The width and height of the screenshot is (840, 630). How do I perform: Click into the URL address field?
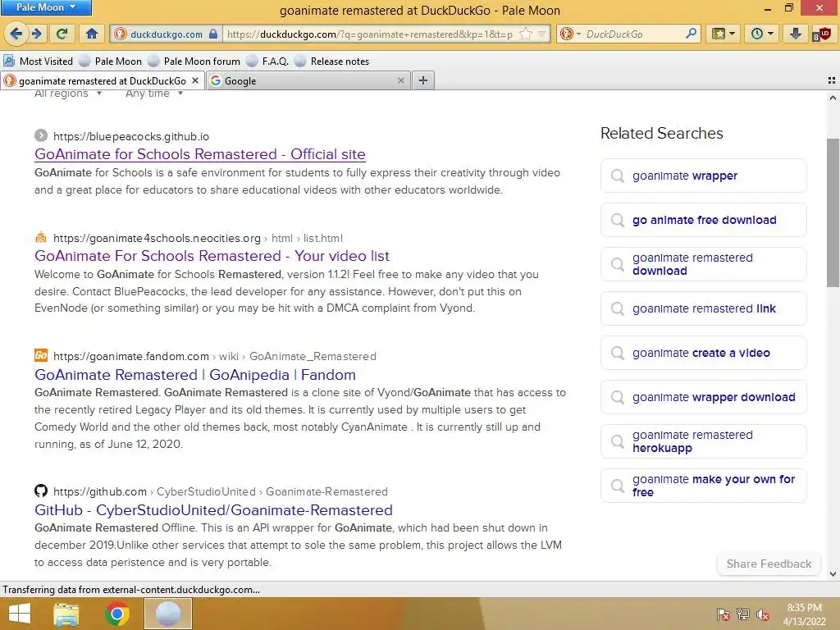click(370, 34)
